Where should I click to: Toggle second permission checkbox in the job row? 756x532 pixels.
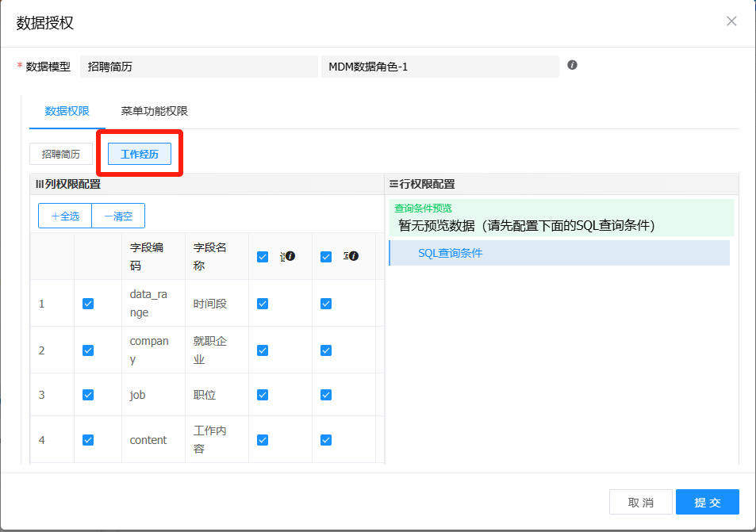coord(326,395)
